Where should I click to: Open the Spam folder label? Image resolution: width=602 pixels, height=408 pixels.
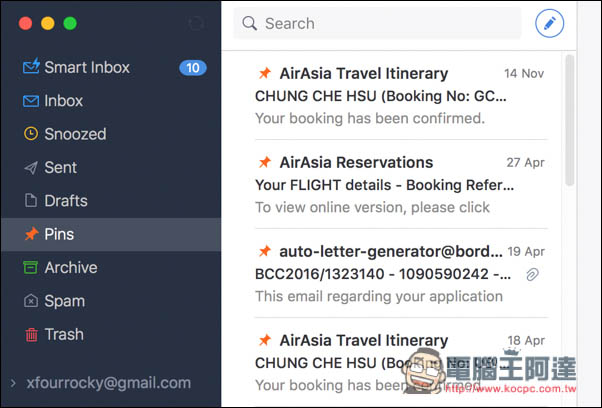click(64, 301)
